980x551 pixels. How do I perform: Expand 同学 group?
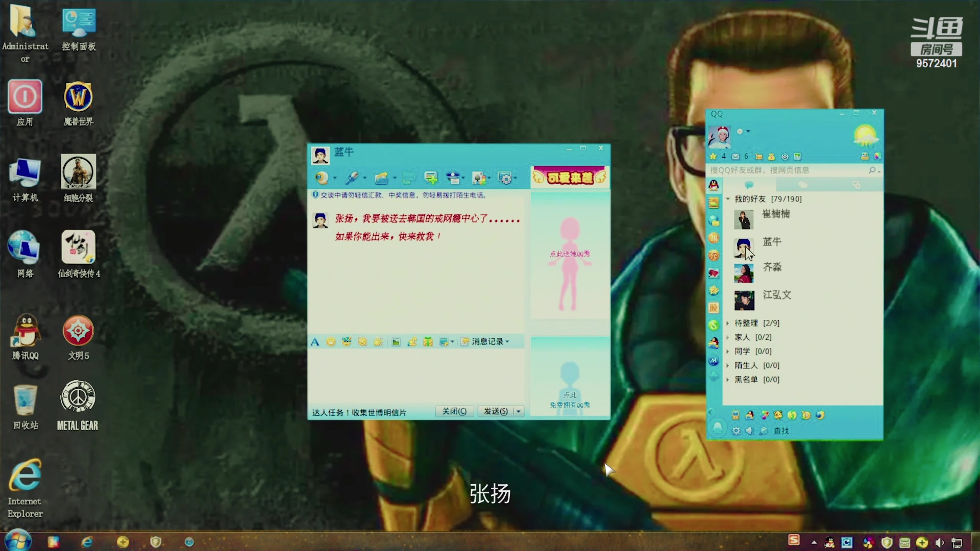click(728, 352)
